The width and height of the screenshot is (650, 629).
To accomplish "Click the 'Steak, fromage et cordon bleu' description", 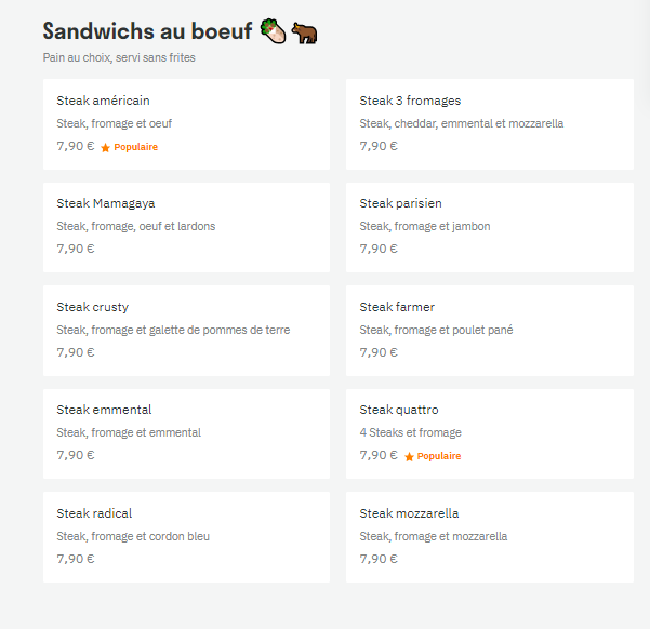I will [x=133, y=537].
